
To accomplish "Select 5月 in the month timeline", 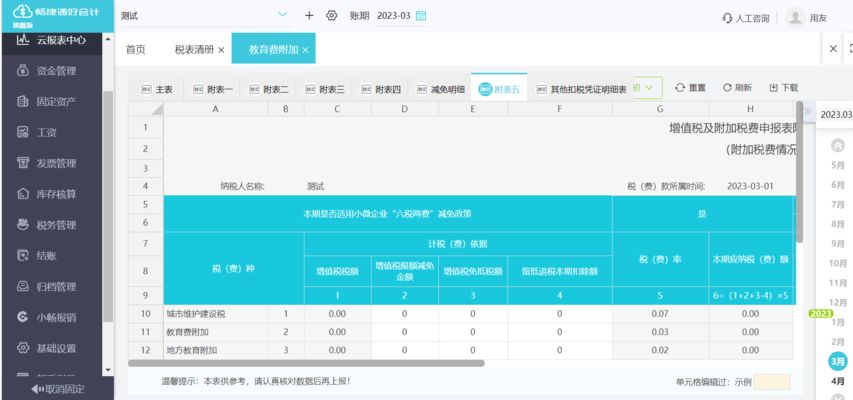I will (838, 165).
